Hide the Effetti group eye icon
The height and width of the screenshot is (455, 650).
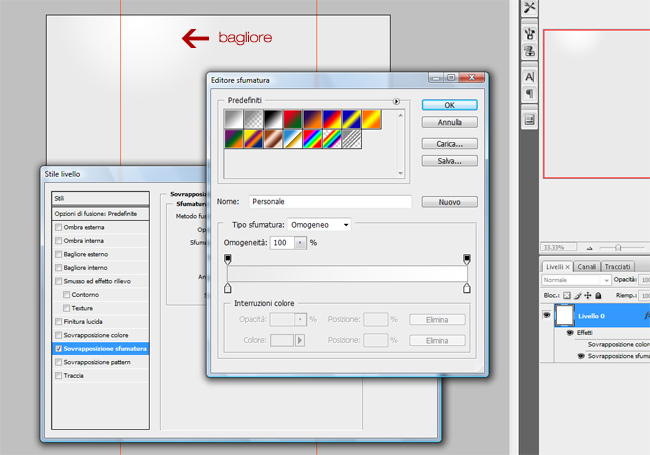(x=570, y=333)
